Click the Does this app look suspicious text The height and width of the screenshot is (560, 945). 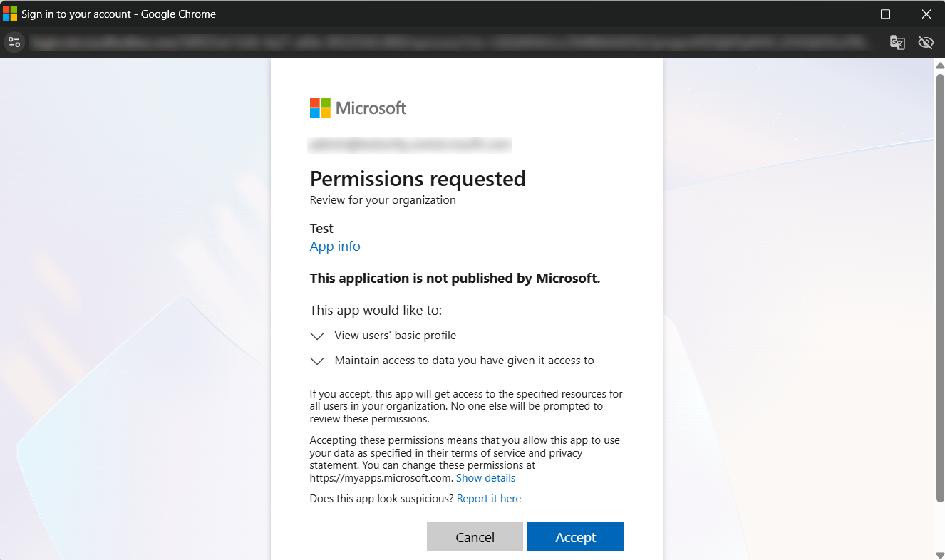(381, 499)
